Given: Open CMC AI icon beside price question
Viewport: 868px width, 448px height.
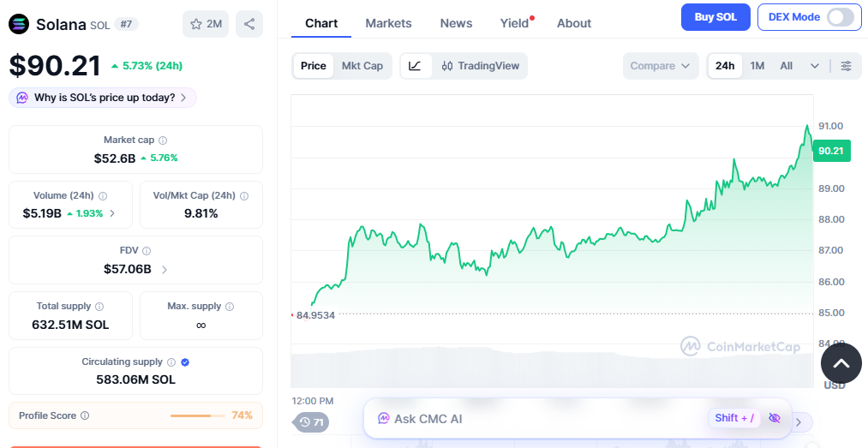Looking at the screenshot, I should click(22, 98).
